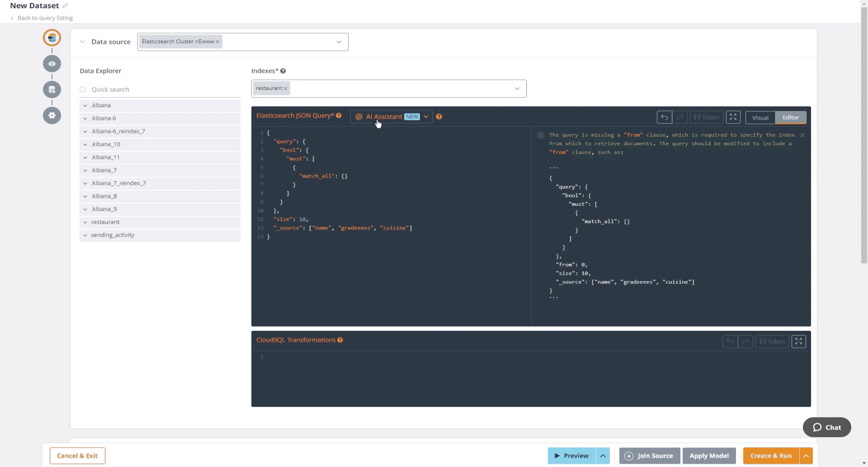Viewport: 868px width, 467px height.
Task: Click the undo icon in Elasticsearch query editor
Action: click(664, 117)
